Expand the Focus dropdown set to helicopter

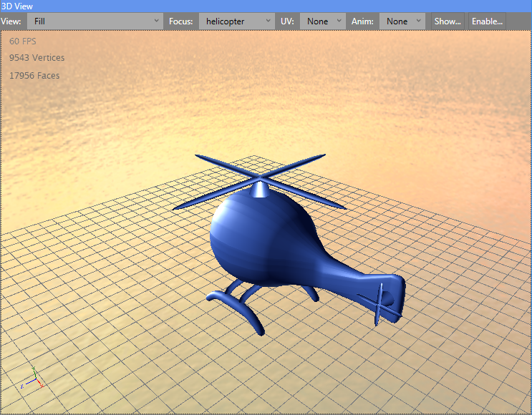(x=236, y=21)
